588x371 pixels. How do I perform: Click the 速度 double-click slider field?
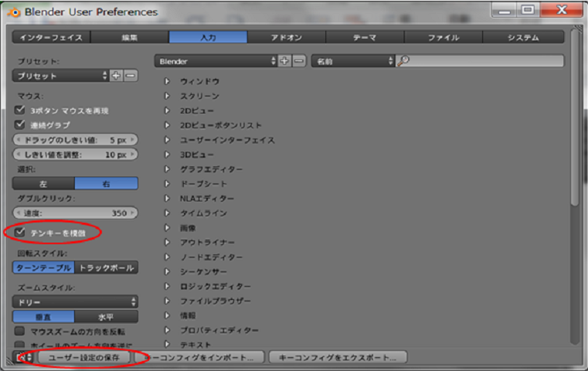pyautogui.click(x=75, y=213)
